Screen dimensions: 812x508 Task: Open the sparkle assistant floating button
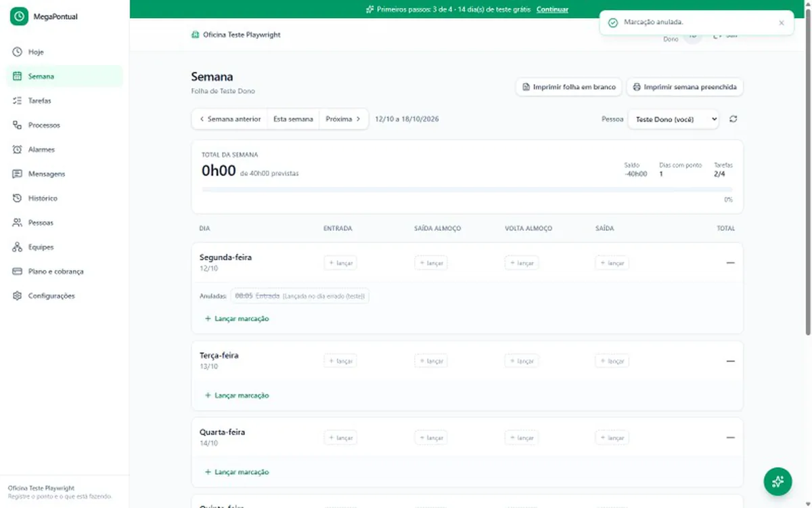777,482
